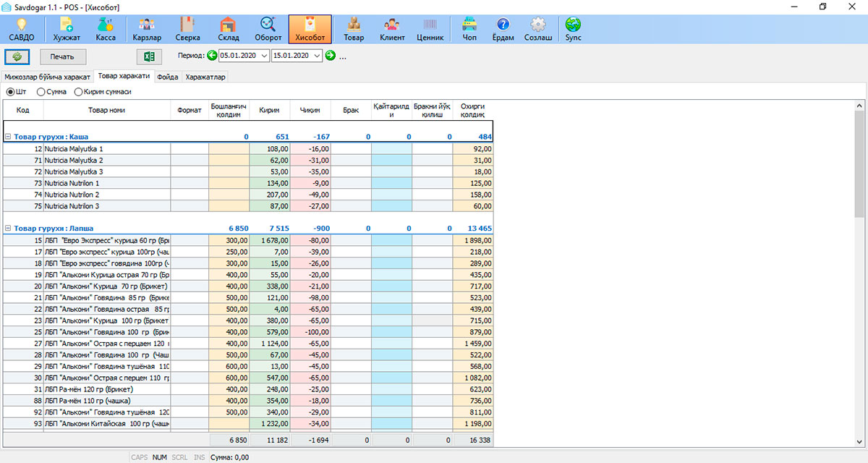
Task: Click the Брак column header
Action: click(x=352, y=110)
